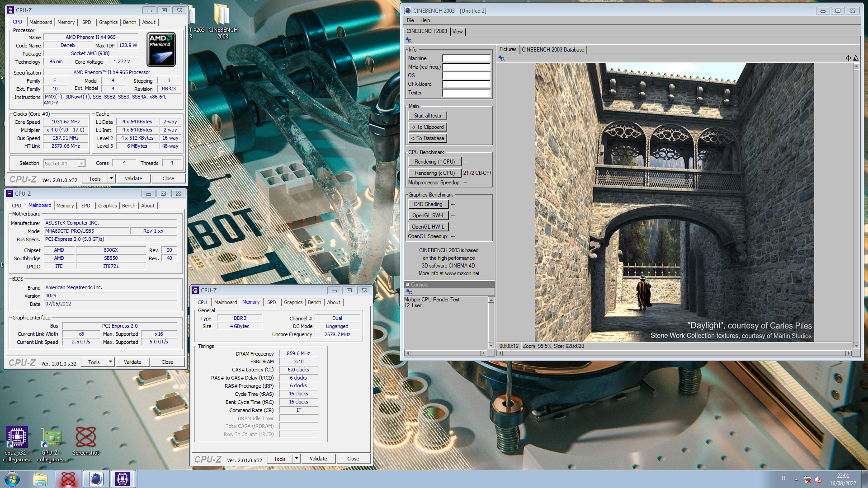This screenshot has height=488, width=868.
Task: Run the OpenGL HW-L benchmark
Action: click(x=428, y=227)
